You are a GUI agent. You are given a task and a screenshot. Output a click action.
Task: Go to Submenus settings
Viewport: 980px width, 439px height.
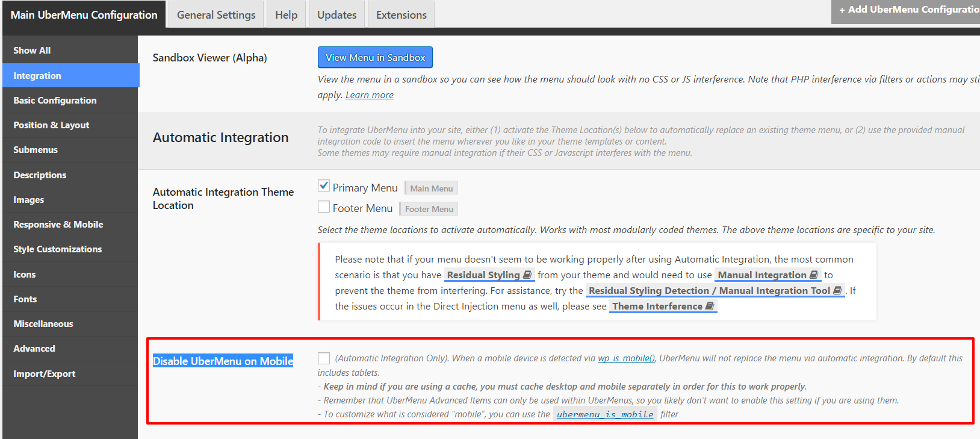(70, 150)
